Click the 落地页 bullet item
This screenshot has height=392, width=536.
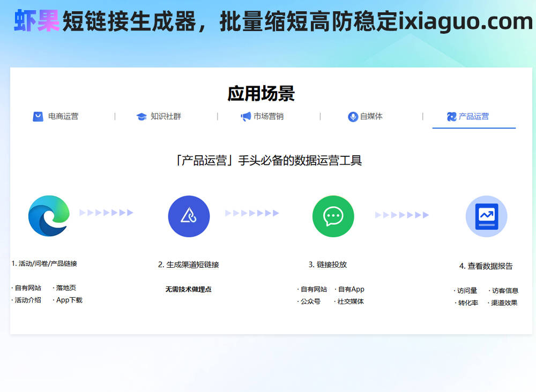pos(66,288)
